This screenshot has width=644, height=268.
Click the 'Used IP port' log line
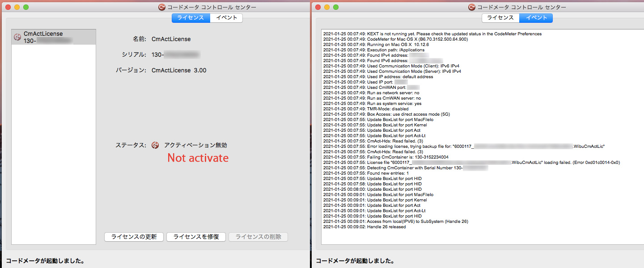pyautogui.click(x=366, y=82)
